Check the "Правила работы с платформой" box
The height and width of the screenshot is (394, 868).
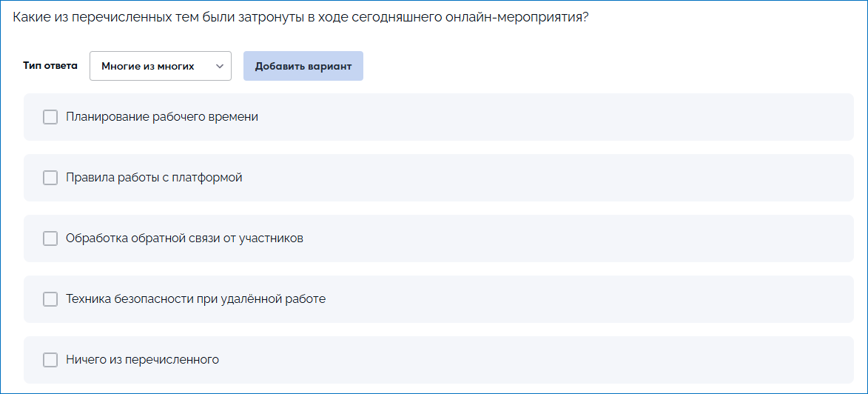pyautogui.click(x=50, y=178)
